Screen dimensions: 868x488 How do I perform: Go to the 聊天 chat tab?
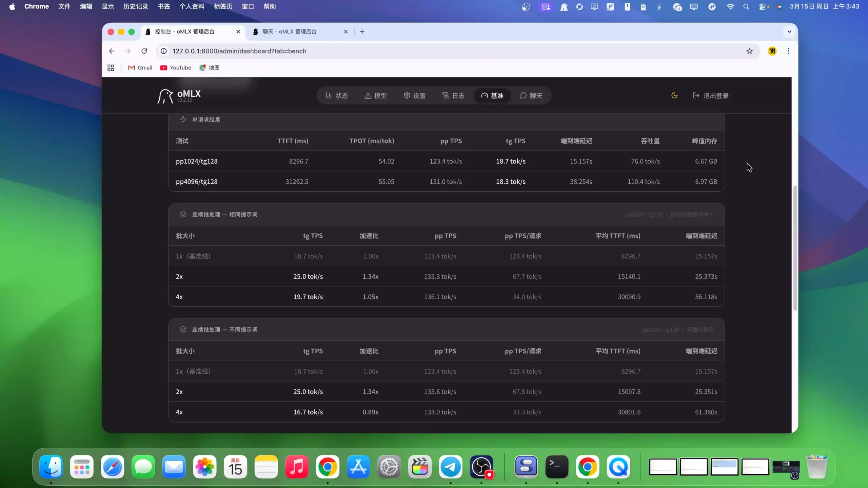(531, 96)
